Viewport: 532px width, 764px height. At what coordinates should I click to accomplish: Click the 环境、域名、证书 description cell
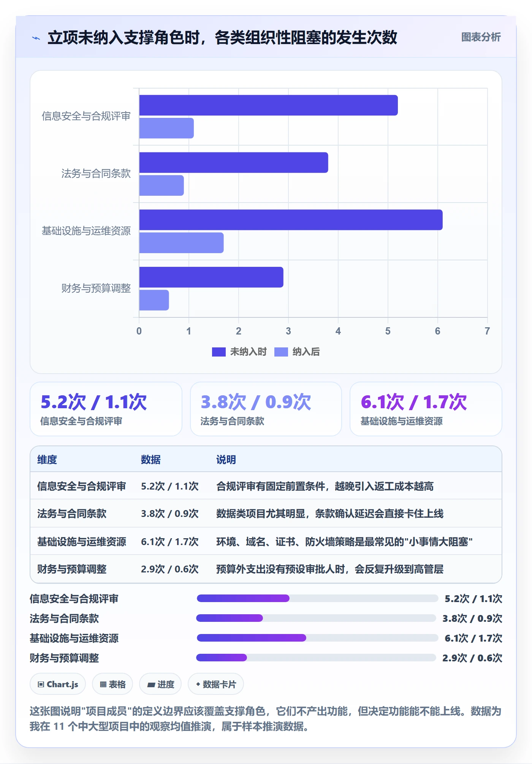tap(344, 542)
